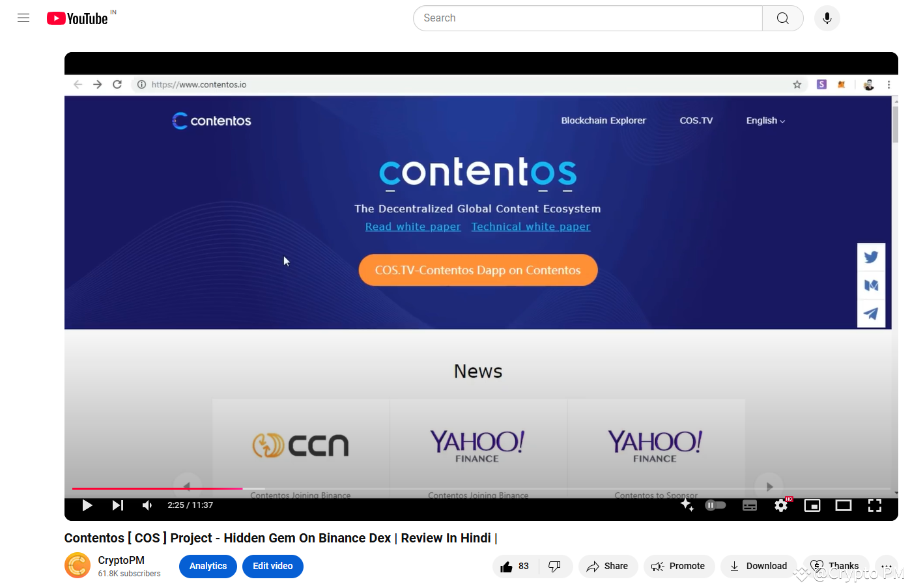Viewport: 910px width, 588px height.
Task: Open the CryptoPM channel name
Action: [x=121, y=560]
